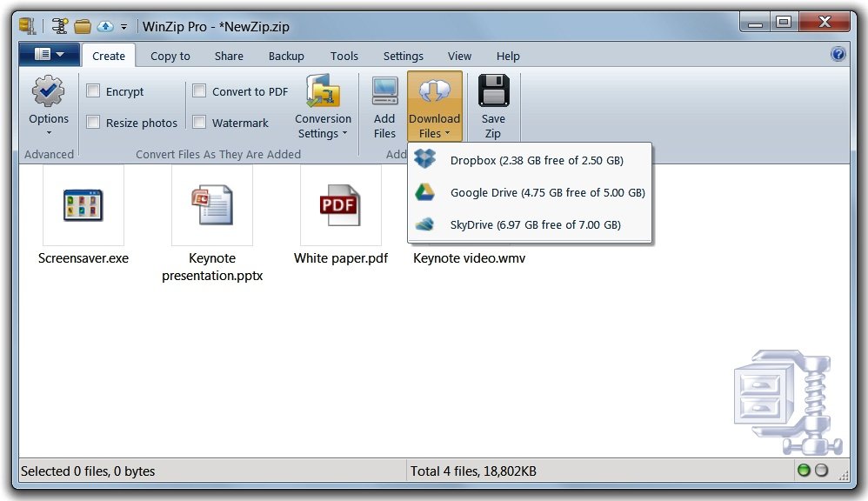Expand the Download Files dropdown arrow
The image size is (868, 501).
[447, 133]
